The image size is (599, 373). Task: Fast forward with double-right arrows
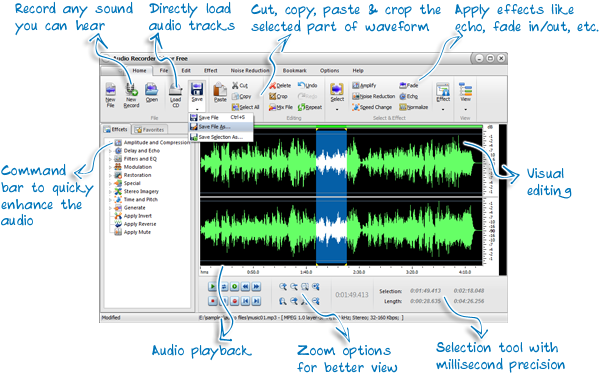coord(257,286)
